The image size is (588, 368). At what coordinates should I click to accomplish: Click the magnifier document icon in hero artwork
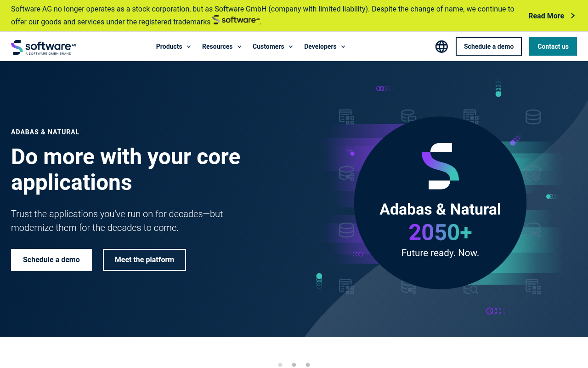point(470,289)
